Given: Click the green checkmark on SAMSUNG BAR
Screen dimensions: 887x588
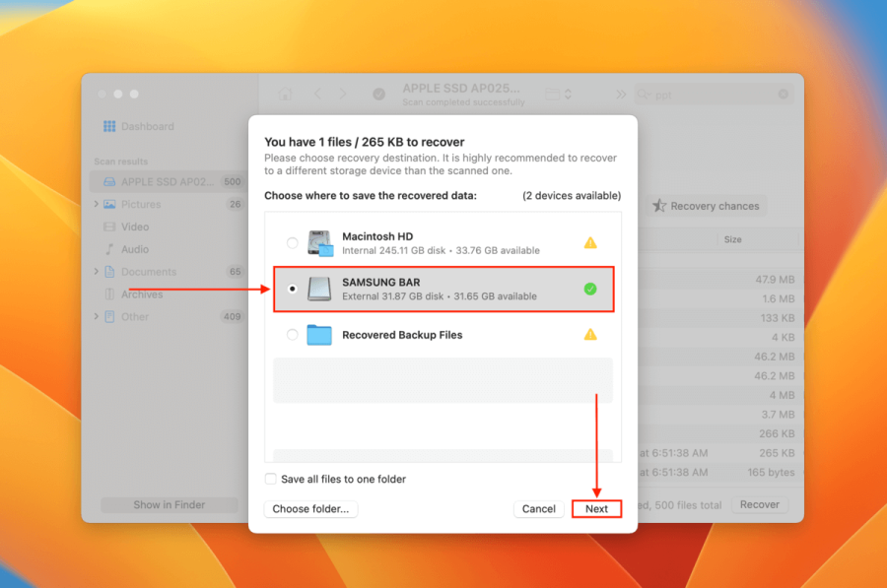Looking at the screenshot, I should point(590,289).
